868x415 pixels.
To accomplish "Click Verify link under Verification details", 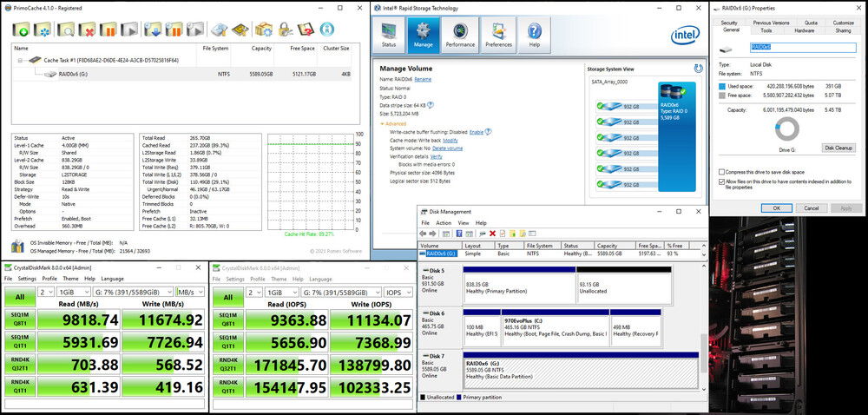I will pos(437,156).
